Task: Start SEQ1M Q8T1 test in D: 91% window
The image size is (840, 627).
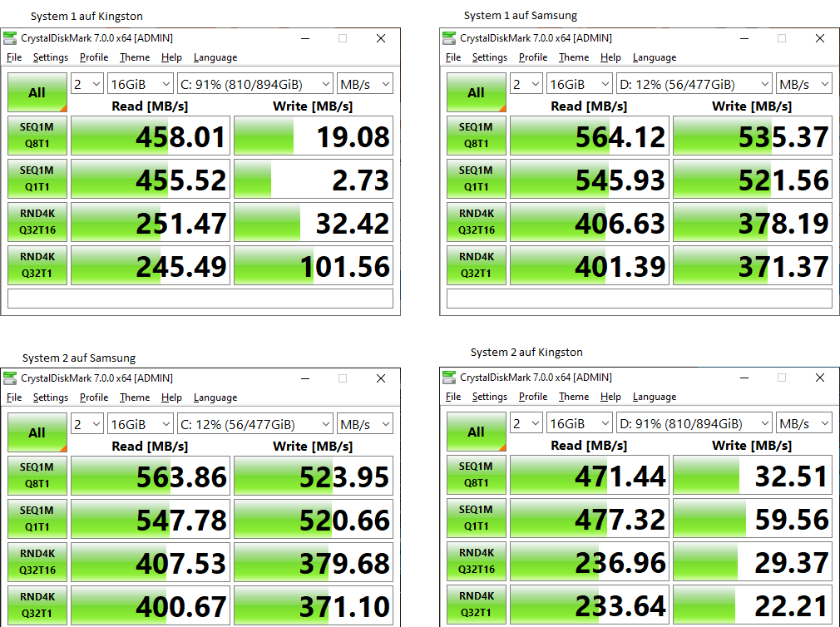Action: coord(477,474)
